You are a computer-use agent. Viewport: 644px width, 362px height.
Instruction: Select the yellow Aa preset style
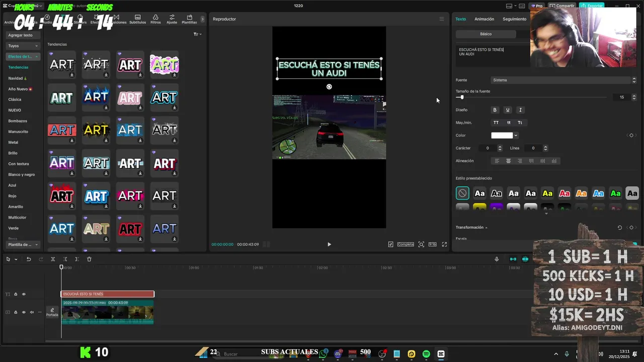click(547, 193)
